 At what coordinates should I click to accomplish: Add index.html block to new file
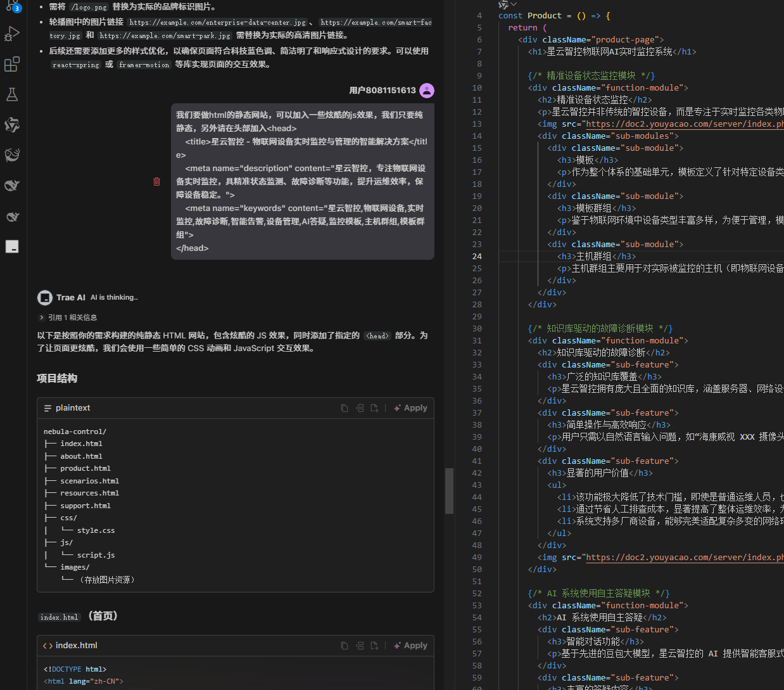374,646
